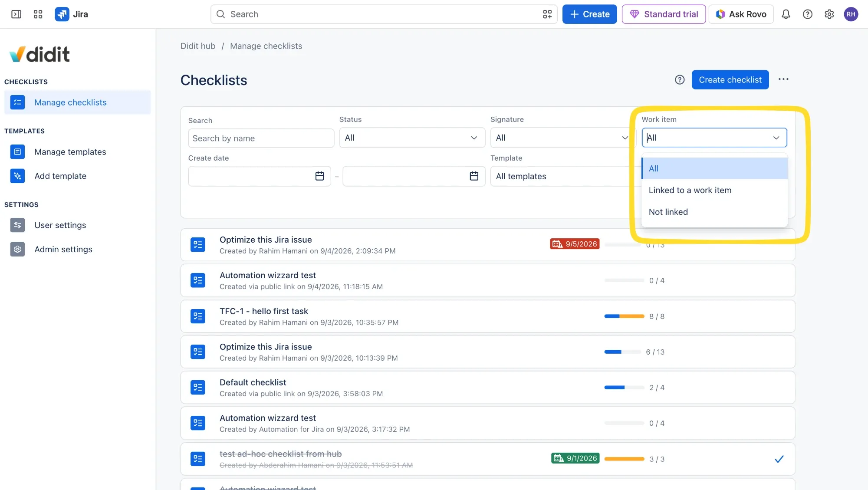Collapse the Work item dropdown
This screenshot has width=868, height=490.
(714, 138)
